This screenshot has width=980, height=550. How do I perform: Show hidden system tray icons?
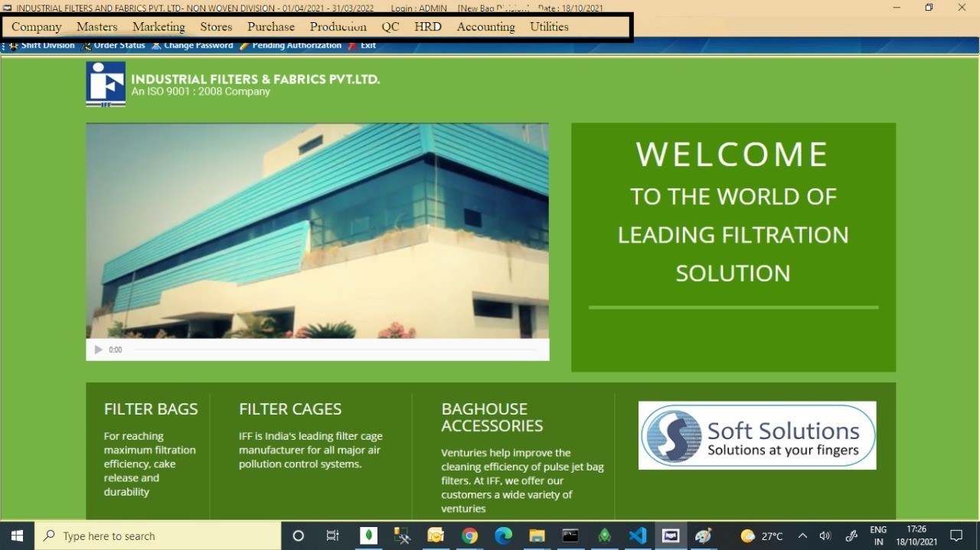802,536
